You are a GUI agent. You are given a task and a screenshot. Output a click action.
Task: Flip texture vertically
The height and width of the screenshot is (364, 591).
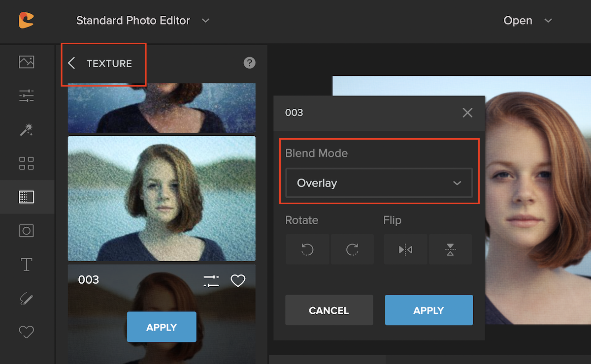click(450, 250)
